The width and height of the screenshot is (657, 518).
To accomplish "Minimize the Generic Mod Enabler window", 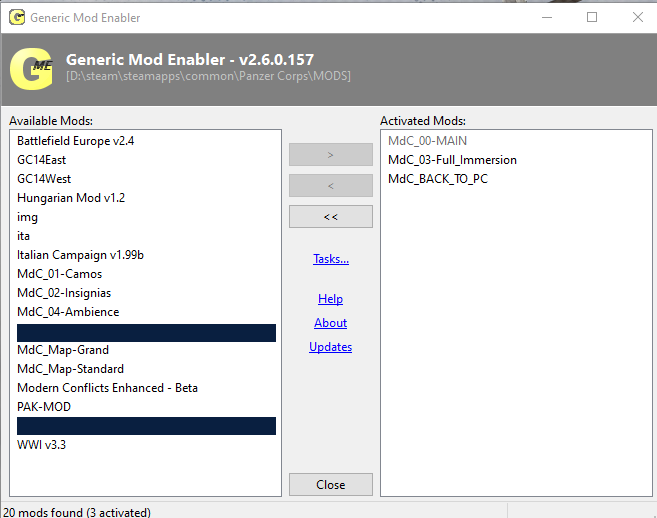I will coord(547,18).
